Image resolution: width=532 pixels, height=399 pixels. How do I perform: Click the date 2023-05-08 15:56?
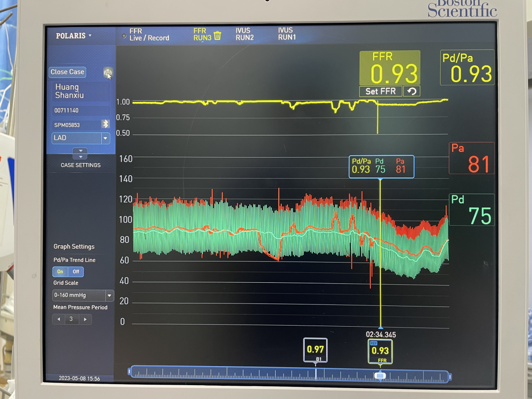coord(79,379)
